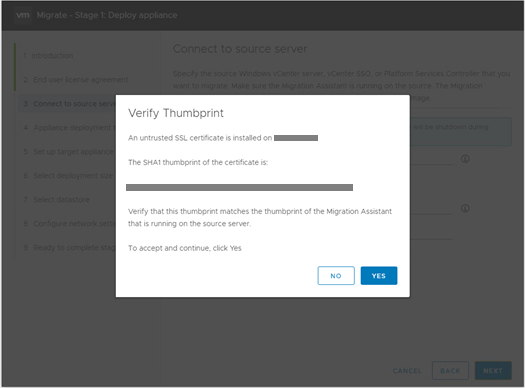This screenshot has width=525, height=388.
Task: Select step 4 Appliance deployment target
Action: pyautogui.click(x=69, y=128)
